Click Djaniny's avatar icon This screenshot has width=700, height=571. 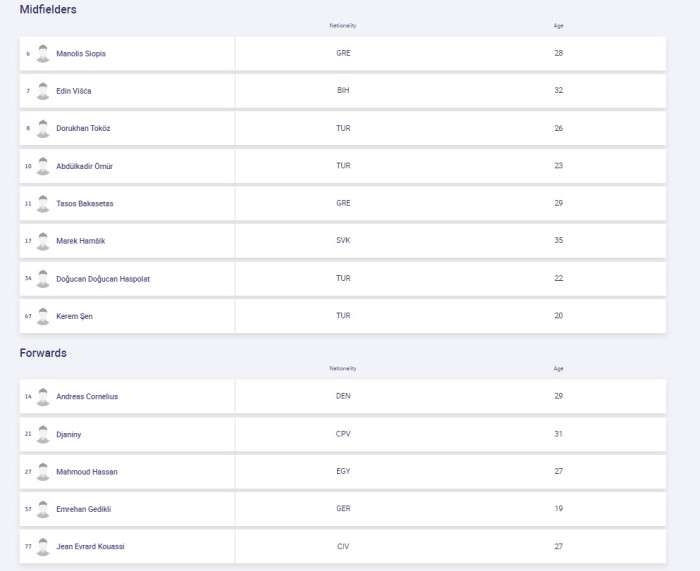coord(43,434)
